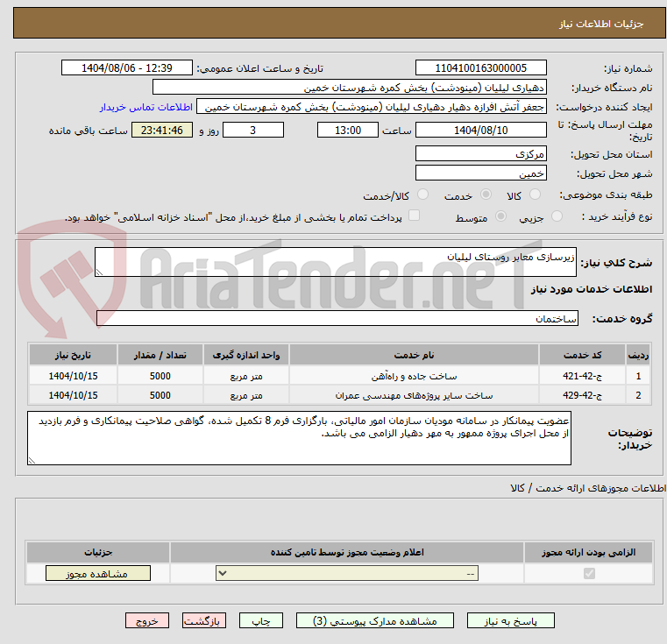
Task: Select the خدمت radio button
Action: (x=486, y=195)
